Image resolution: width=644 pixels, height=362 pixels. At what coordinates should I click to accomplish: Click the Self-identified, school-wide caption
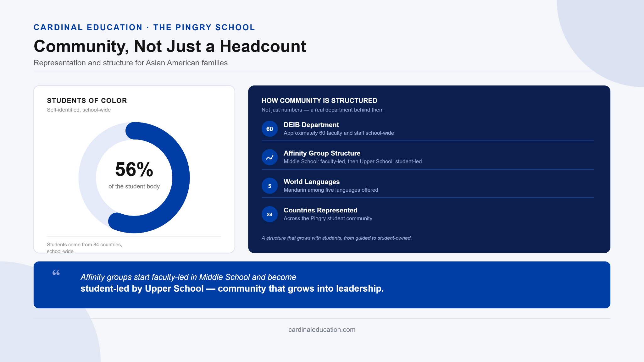click(x=79, y=110)
